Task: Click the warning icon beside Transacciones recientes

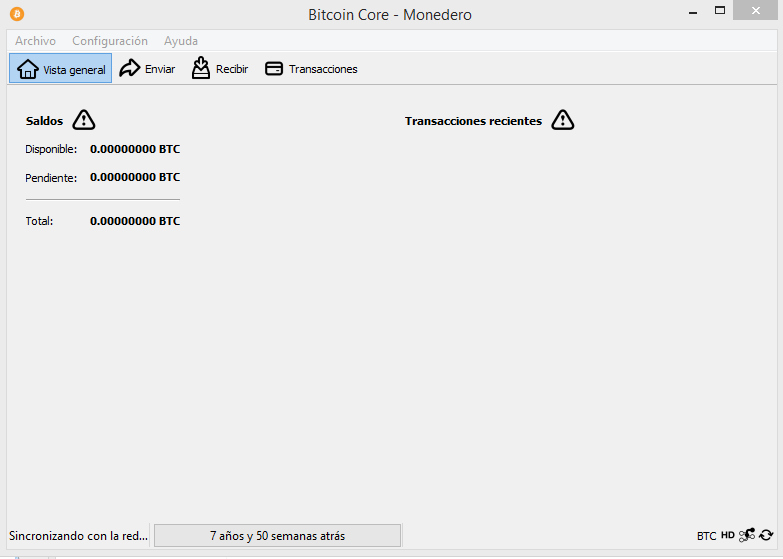Action: (563, 120)
